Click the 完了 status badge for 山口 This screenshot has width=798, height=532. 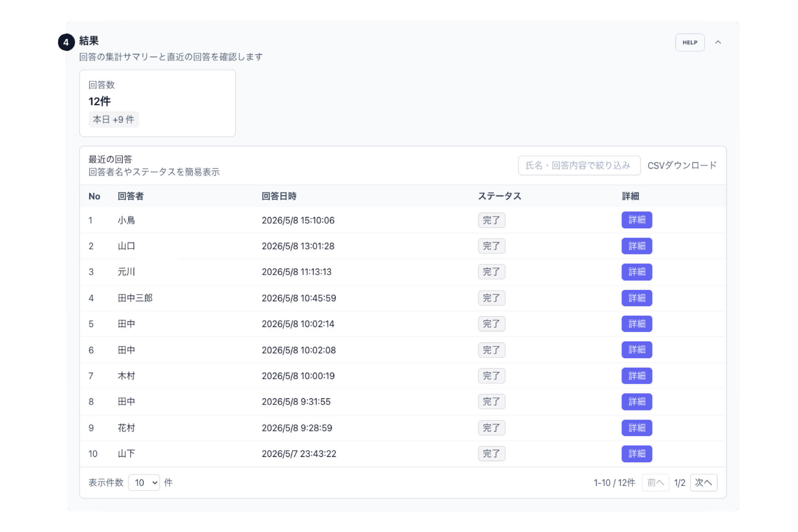491,246
